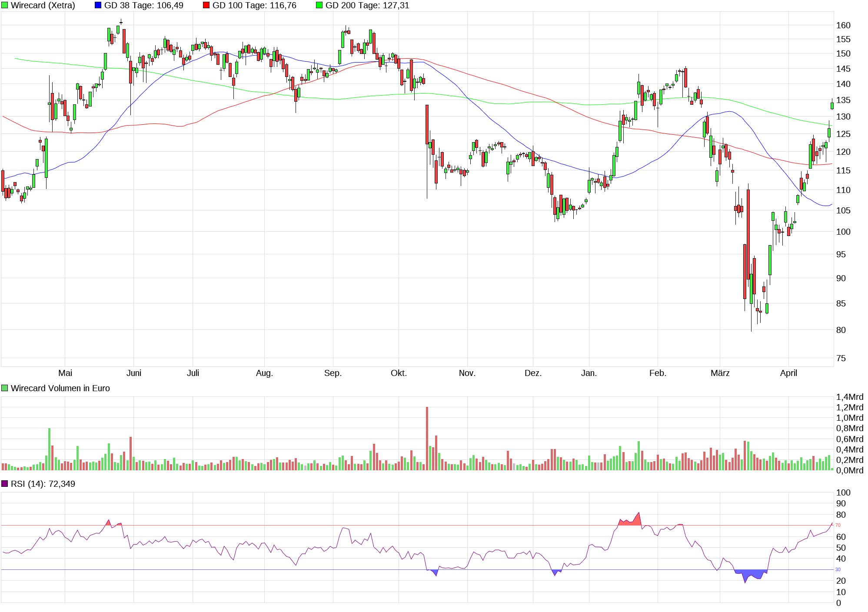This screenshot has width=868, height=612.
Task: Click the green Wirecard Volumen legend square
Action: tap(5, 388)
